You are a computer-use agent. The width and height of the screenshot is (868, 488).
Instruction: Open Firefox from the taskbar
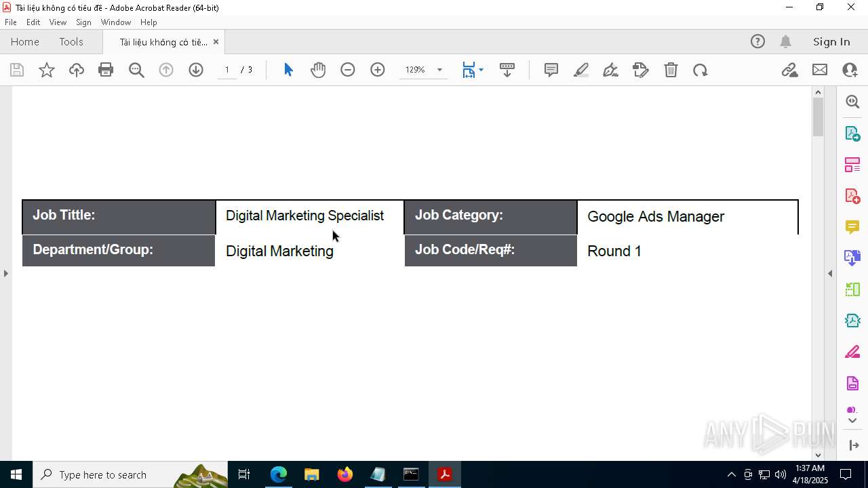(x=345, y=474)
